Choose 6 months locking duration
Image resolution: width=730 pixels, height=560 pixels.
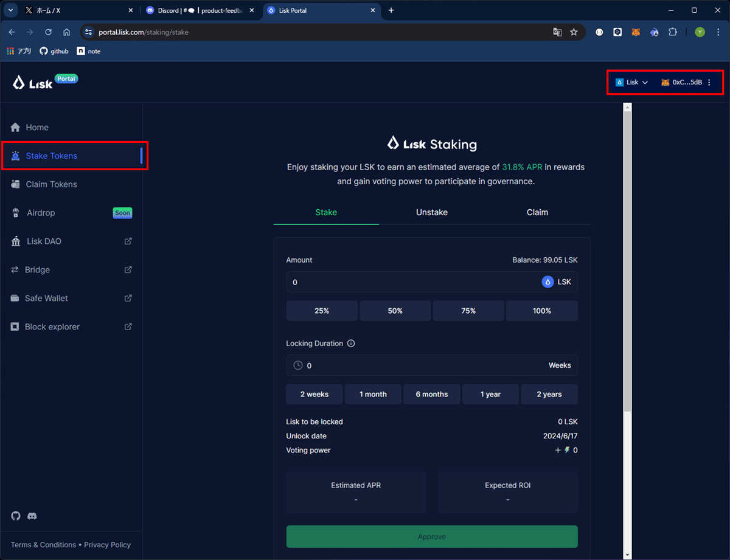tap(432, 394)
